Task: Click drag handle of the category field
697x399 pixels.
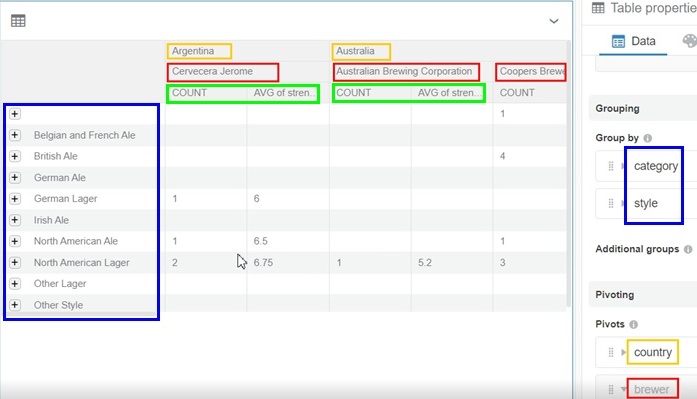Action: pos(611,166)
